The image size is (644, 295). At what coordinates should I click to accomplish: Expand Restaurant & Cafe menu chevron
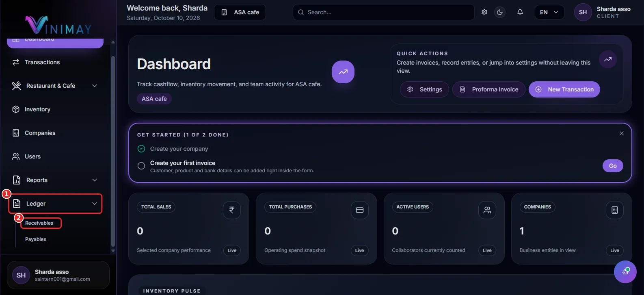[95, 86]
